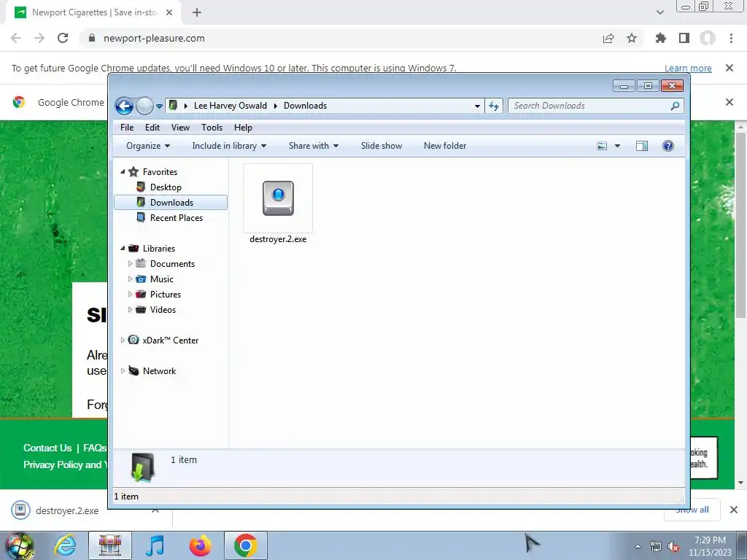Click the Explorer help icon
Viewport: 747px width, 560px height.
click(x=668, y=146)
